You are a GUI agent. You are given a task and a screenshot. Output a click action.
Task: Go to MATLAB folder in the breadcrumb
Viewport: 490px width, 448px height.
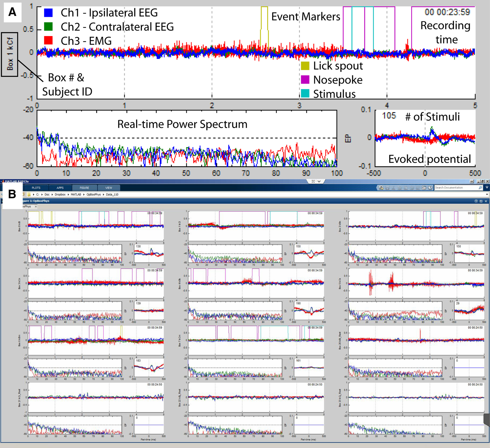point(76,194)
